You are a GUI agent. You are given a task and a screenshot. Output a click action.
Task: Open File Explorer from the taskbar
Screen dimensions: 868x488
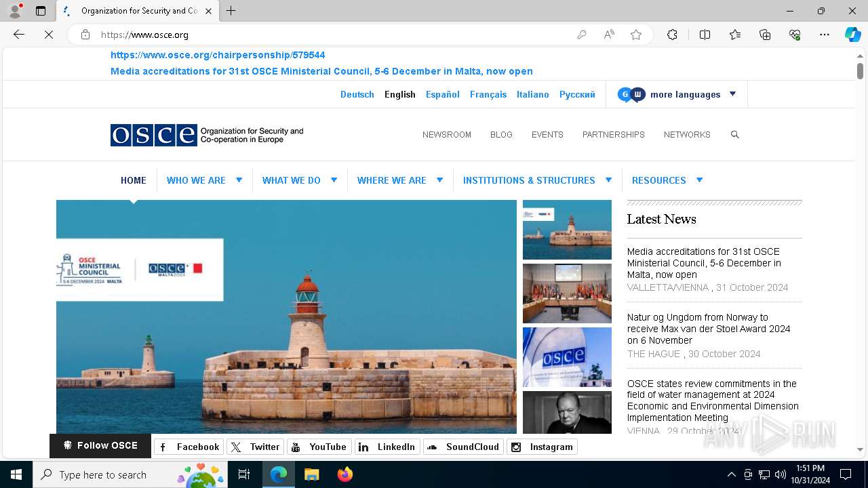pos(311,474)
